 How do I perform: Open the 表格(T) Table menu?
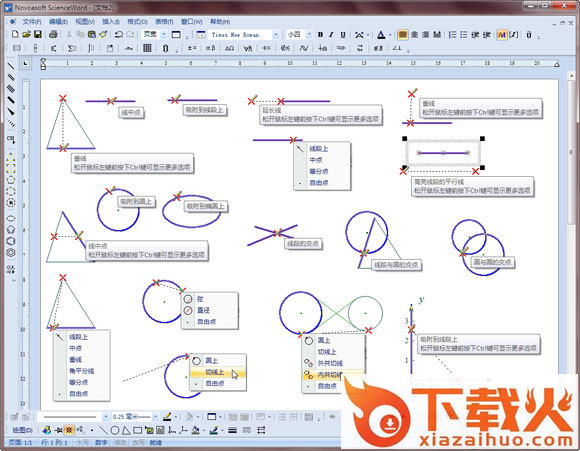(x=164, y=22)
